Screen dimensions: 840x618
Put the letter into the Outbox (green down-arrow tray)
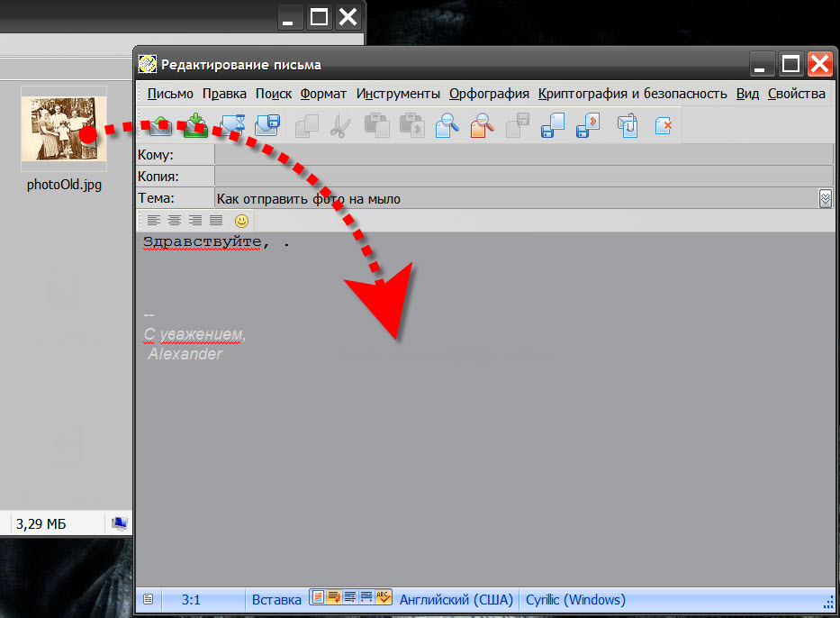(195, 125)
